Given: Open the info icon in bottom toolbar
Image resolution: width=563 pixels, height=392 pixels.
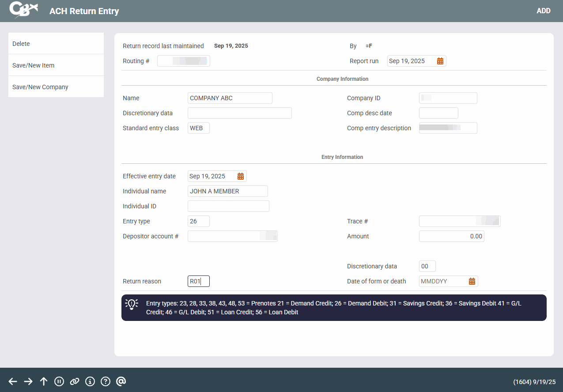Looking at the screenshot, I should [x=90, y=381].
